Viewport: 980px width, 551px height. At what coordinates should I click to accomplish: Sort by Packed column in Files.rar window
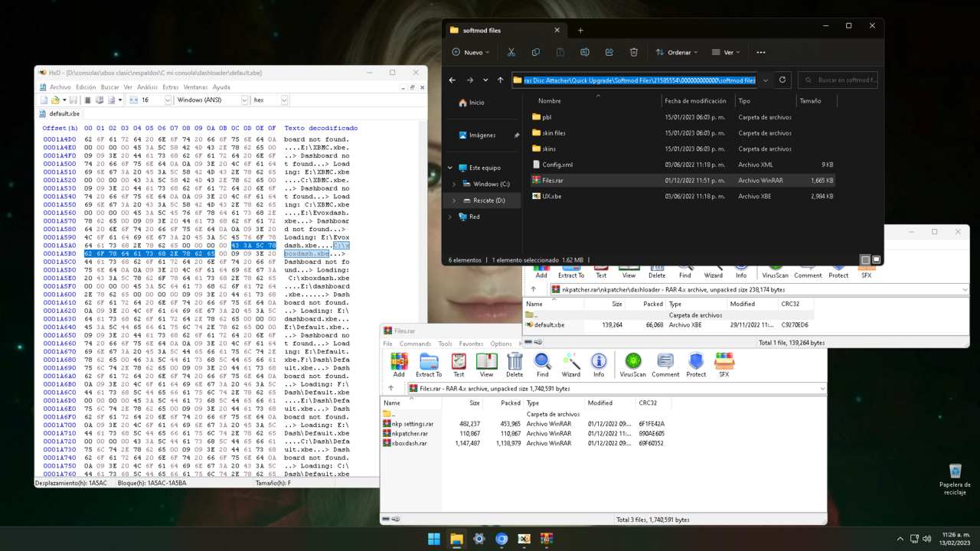coord(511,403)
